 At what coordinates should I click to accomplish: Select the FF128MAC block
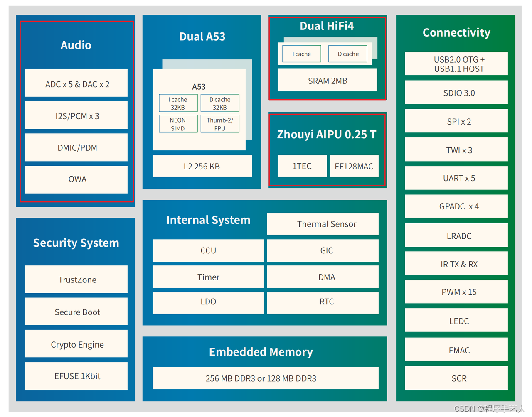(x=354, y=166)
